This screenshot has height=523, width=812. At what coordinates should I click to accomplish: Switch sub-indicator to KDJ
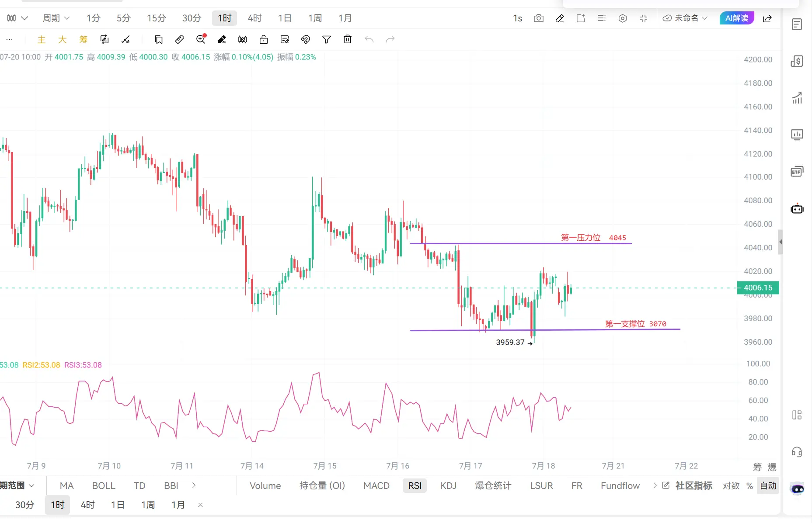click(x=448, y=485)
